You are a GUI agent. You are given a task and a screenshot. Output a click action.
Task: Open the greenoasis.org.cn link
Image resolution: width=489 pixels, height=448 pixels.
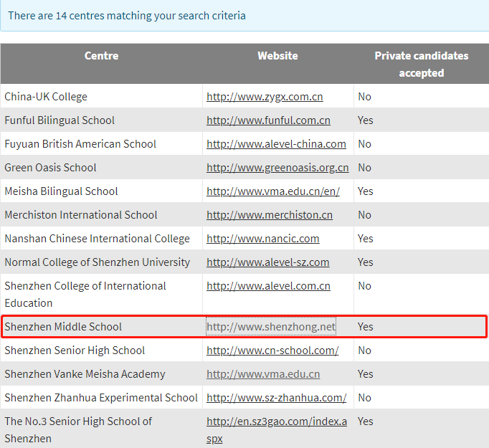pos(277,168)
